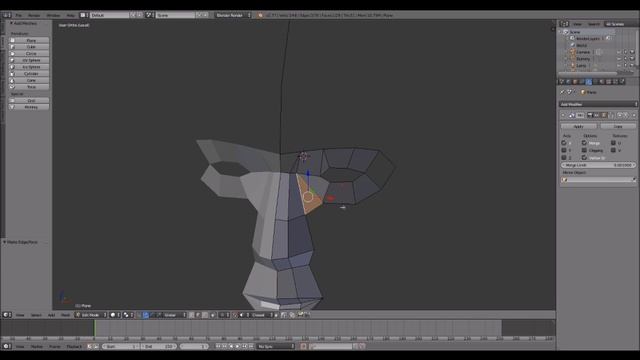
Task: Add a Cone mesh primitive
Action: point(29,80)
